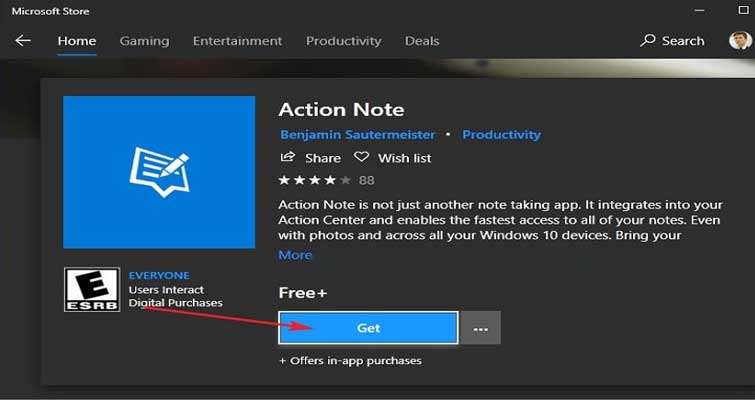The width and height of the screenshot is (755, 400).
Task: Click the 'Users Interact' text
Action: click(x=166, y=290)
